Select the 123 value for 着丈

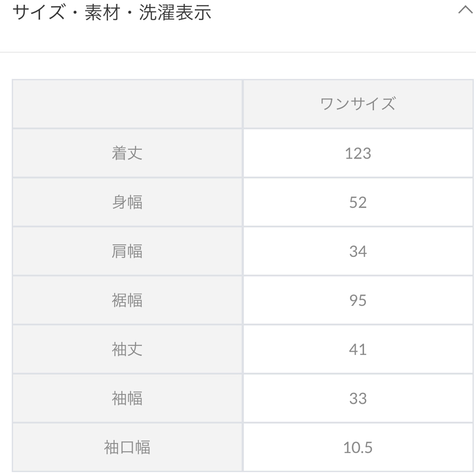coord(358,153)
